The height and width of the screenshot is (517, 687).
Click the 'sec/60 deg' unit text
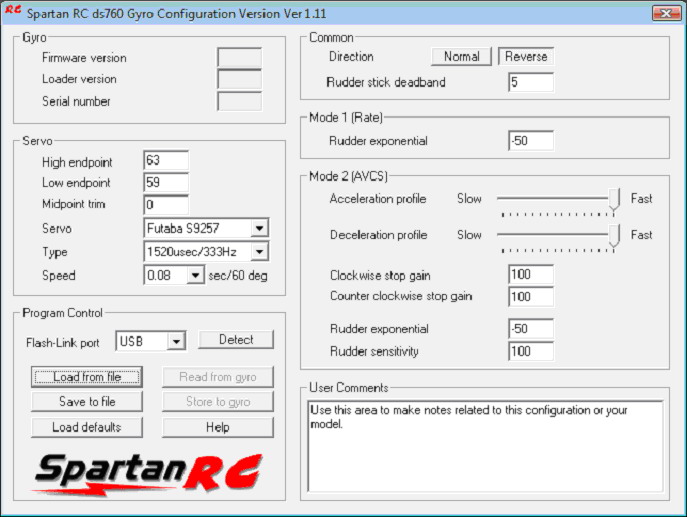coord(238,276)
